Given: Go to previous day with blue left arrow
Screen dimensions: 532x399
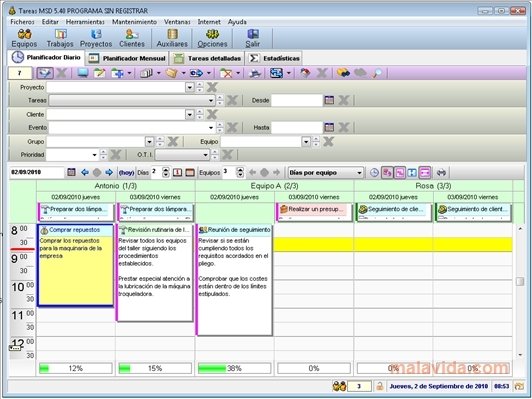Looking at the screenshot, I should [x=85, y=172].
